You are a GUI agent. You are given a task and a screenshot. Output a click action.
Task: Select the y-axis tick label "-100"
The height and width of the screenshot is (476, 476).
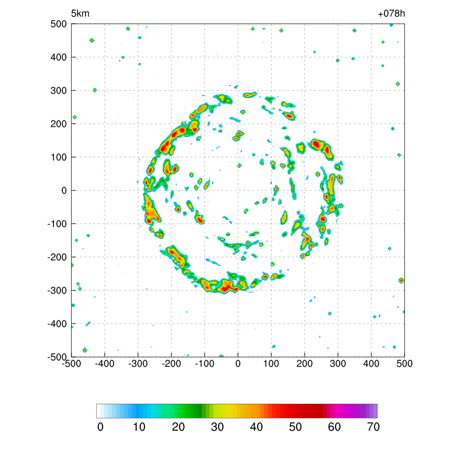coord(57,224)
